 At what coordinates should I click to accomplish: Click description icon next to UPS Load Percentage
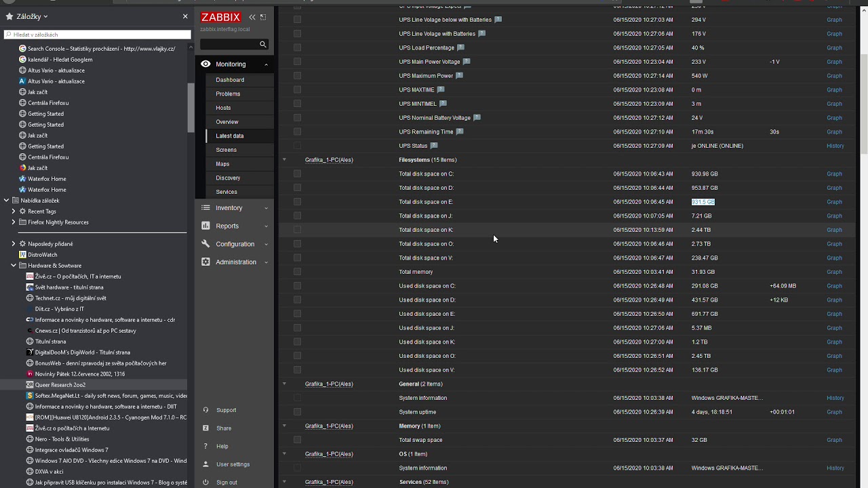(461, 47)
